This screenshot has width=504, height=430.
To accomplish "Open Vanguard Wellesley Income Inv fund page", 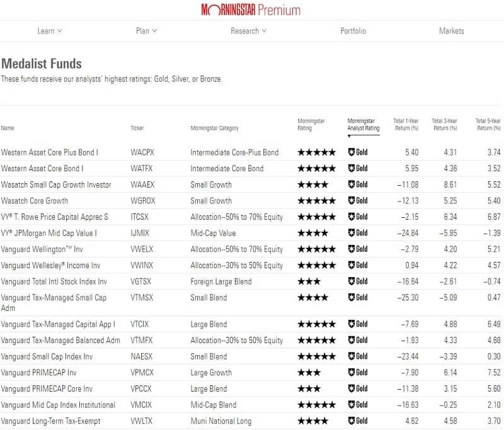I will 50,265.
